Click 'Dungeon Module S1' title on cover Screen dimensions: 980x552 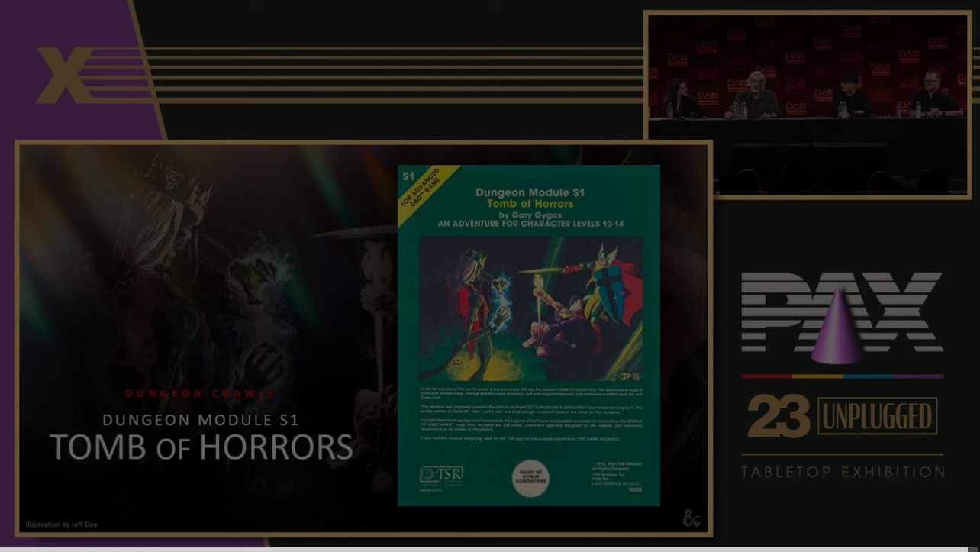click(x=530, y=192)
